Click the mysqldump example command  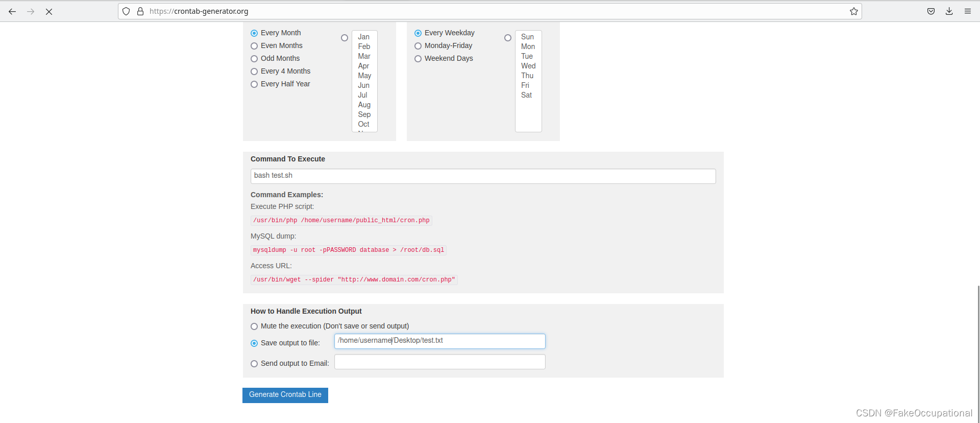[349, 250]
